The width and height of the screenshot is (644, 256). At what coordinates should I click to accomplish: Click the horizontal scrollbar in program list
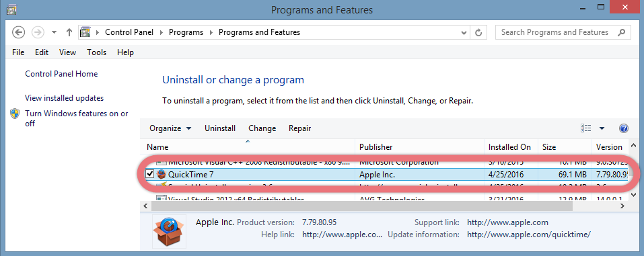(359, 206)
